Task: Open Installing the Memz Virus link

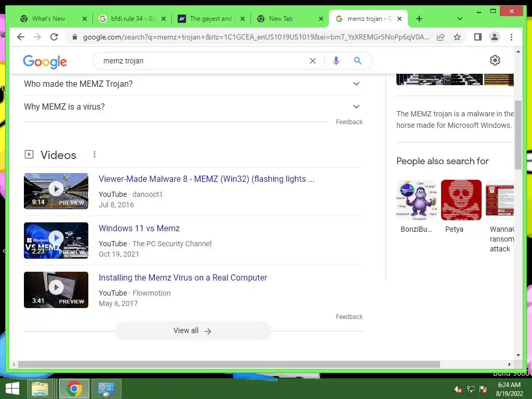Action: tap(183, 277)
